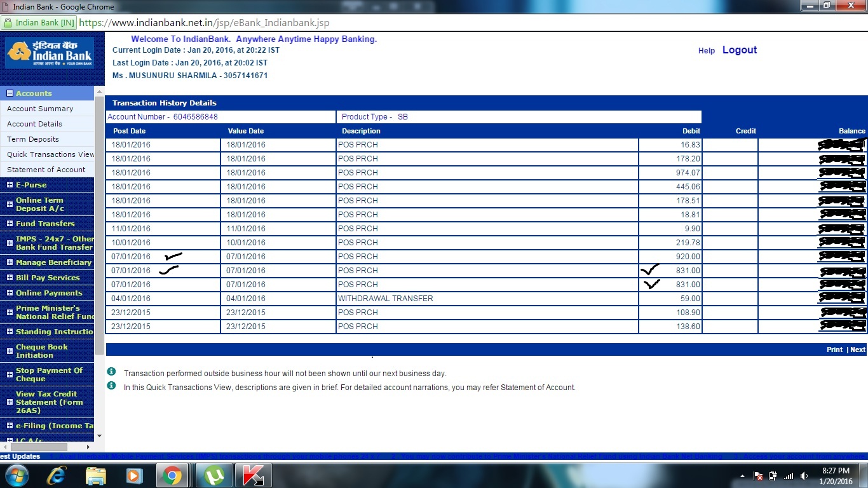This screenshot has width=868, height=488.
Task: Open Windows Explorer folder icon in taskbar
Action: point(95,475)
